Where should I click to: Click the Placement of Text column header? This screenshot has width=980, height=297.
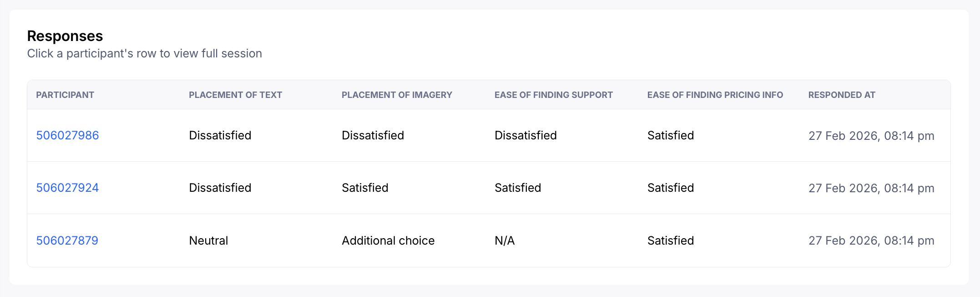(235, 95)
